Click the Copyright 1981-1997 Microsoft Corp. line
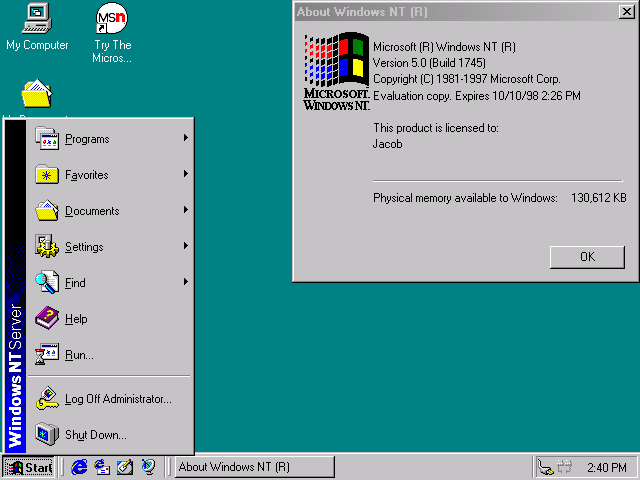Image resolution: width=640 pixels, height=480 pixels. (467, 79)
